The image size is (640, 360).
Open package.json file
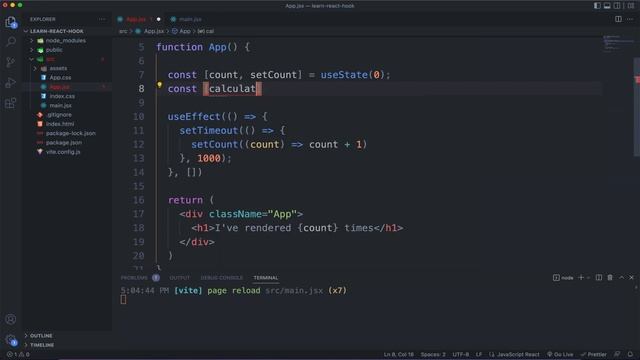(x=64, y=142)
